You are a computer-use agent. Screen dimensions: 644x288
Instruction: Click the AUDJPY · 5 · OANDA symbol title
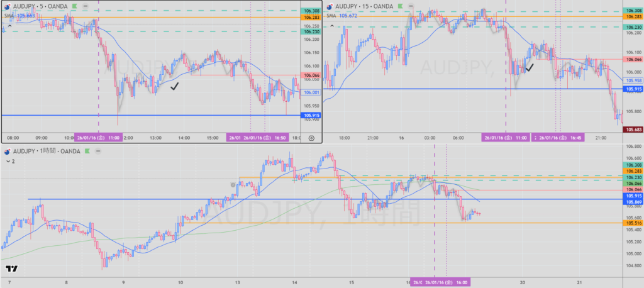[x=41, y=6]
